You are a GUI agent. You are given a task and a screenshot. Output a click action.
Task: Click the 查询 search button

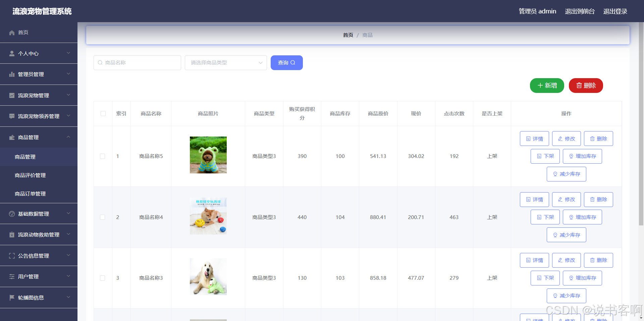[287, 63]
